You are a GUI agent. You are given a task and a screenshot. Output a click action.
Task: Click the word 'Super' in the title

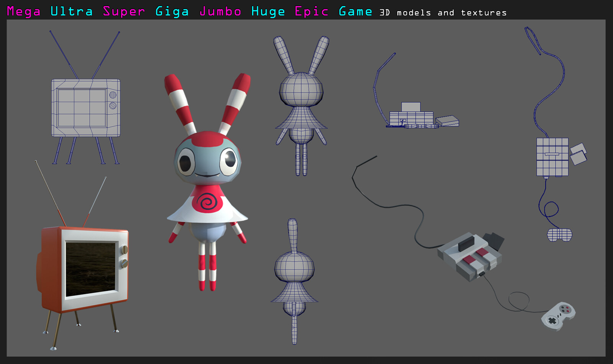click(x=124, y=11)
